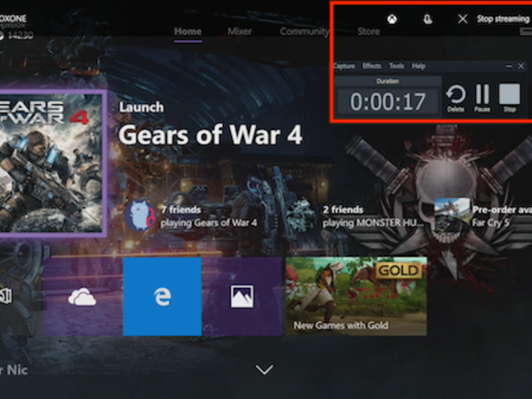
Task: Open the Help menu in recorder
Action: coord(419,66)
